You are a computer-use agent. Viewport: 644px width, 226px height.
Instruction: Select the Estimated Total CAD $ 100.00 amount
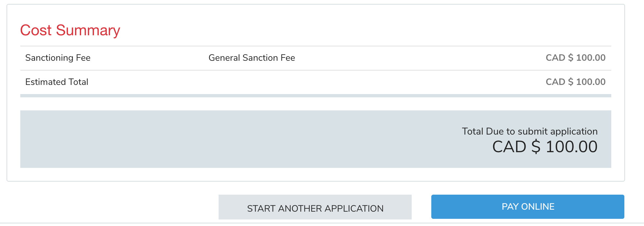pos(575,82)
